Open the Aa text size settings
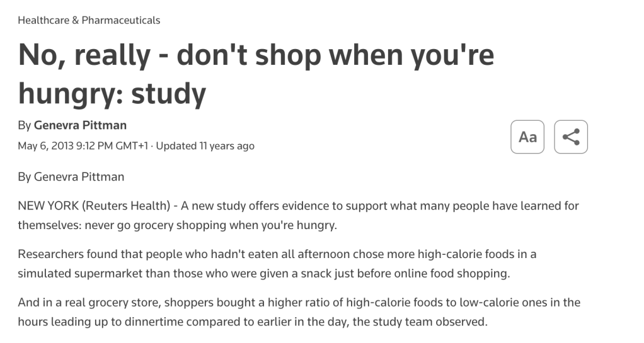644x343 pixels. [x=527, y=137]
